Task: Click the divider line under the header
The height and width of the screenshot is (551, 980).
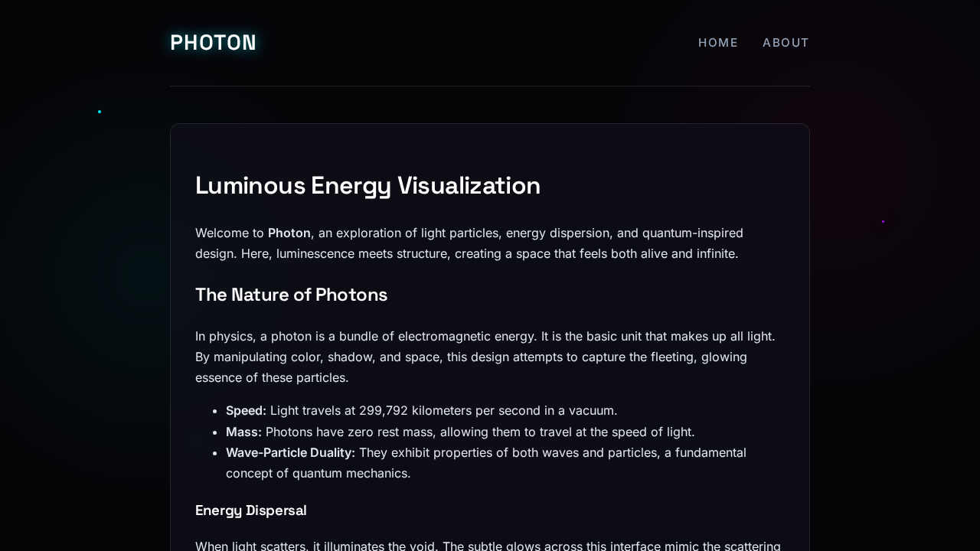Action: click(x=490, y=86)
